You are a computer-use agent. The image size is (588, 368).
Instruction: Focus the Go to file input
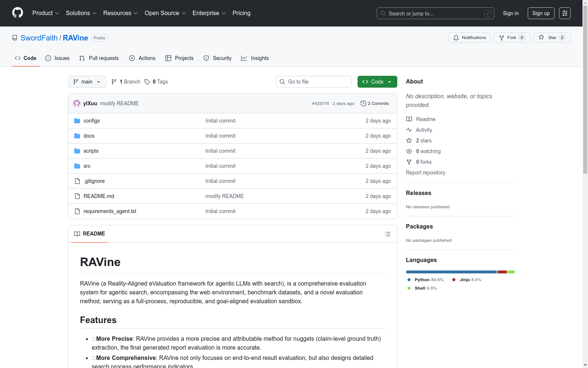coord(314,82)
